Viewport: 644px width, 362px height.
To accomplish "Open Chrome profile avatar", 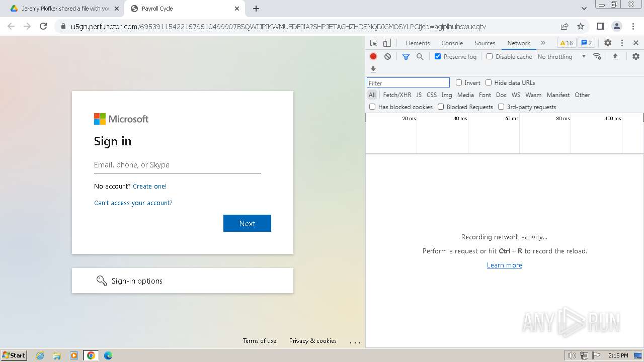I will point(616,26).
